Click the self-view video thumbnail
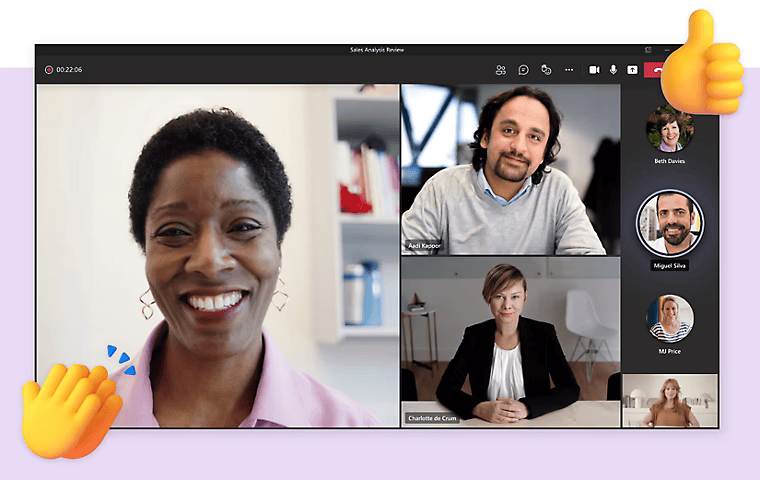The width and height of the screenshot is (760, 480). tap(669, 401)
